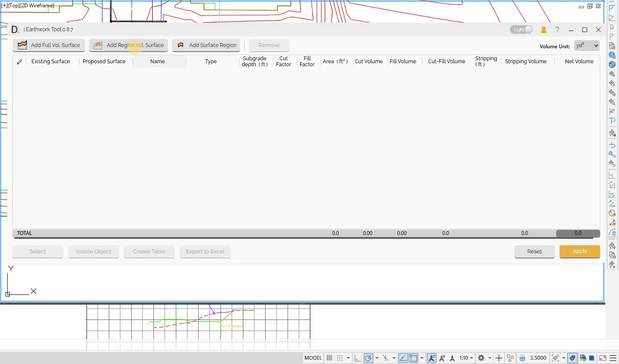The height and width of the screenshot is (364, 619).
Task: Click the pencil edit icon in table header
Action: tap(19, 62)
